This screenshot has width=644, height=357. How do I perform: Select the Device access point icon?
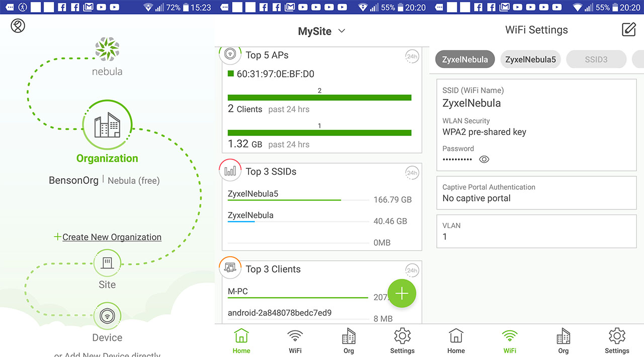coord(107,316)
